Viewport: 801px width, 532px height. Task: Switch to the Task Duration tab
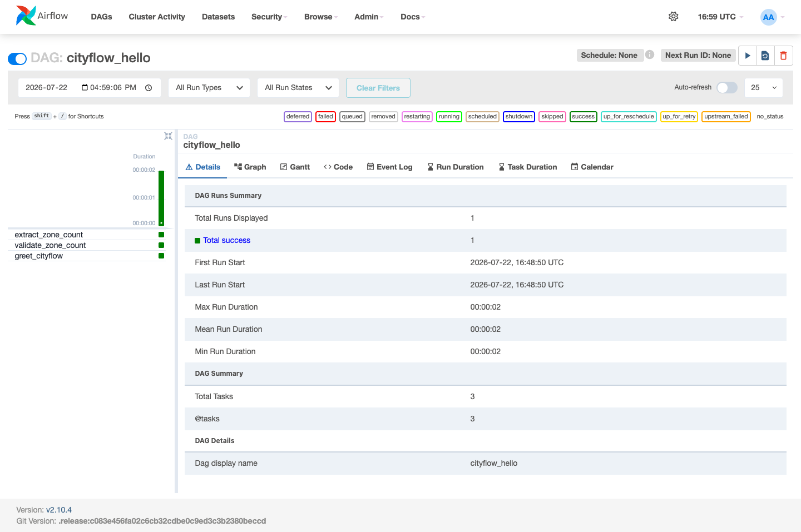click(528, 167)
